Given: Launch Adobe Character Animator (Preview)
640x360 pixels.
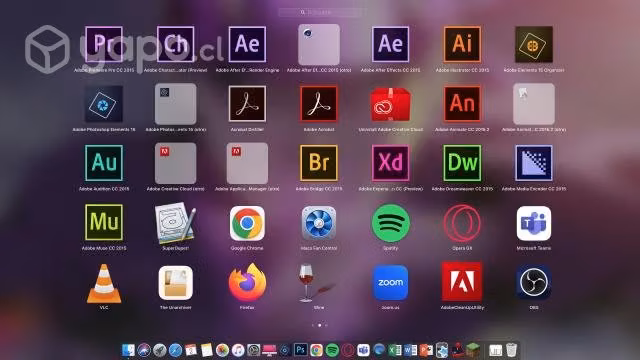Looking at the screenshot, I should point(176,44).
